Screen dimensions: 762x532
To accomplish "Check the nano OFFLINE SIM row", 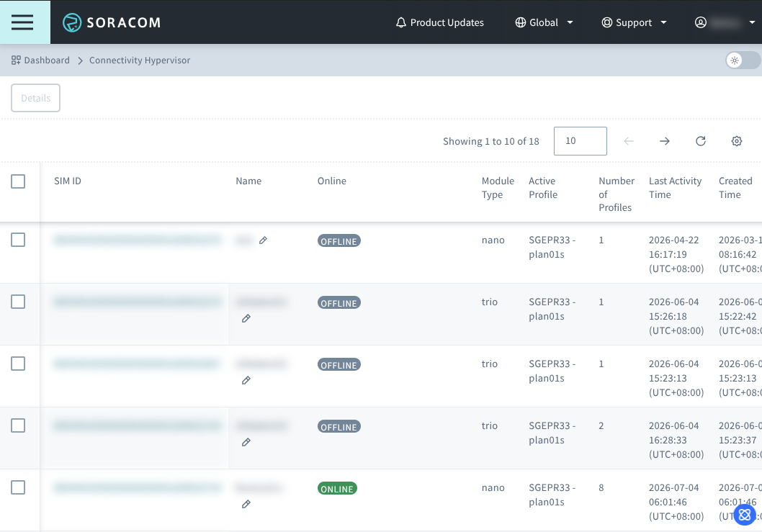I will tap(18, 240).
